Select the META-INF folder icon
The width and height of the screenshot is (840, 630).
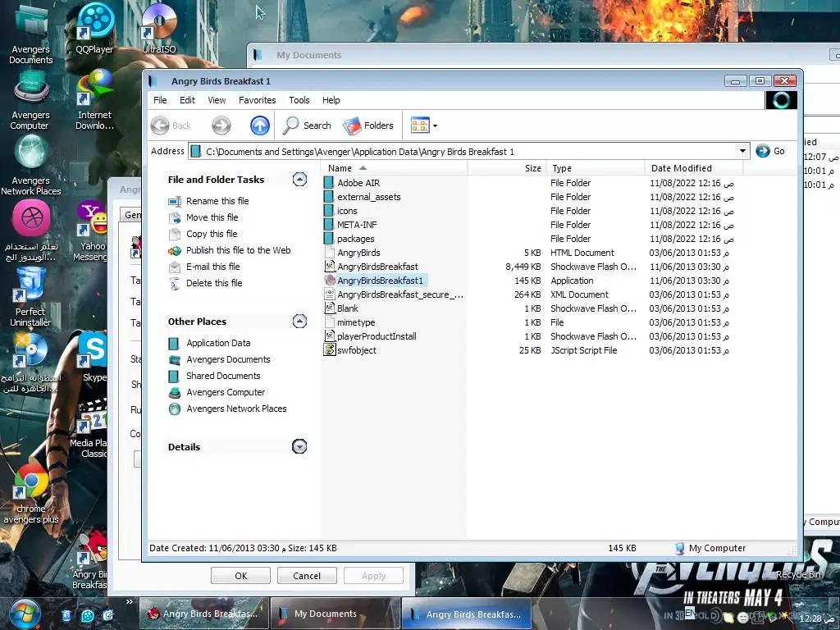329,225
